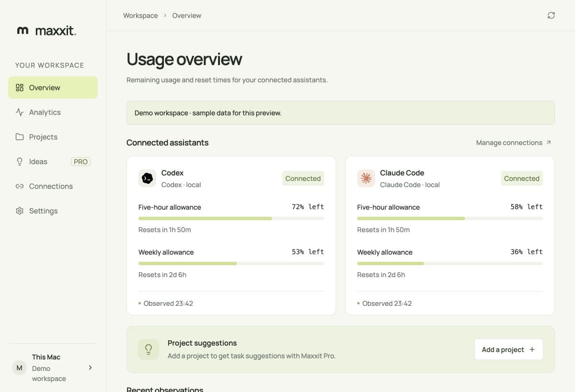Click Codex weekly allowance progress bar

coord(231,263)
